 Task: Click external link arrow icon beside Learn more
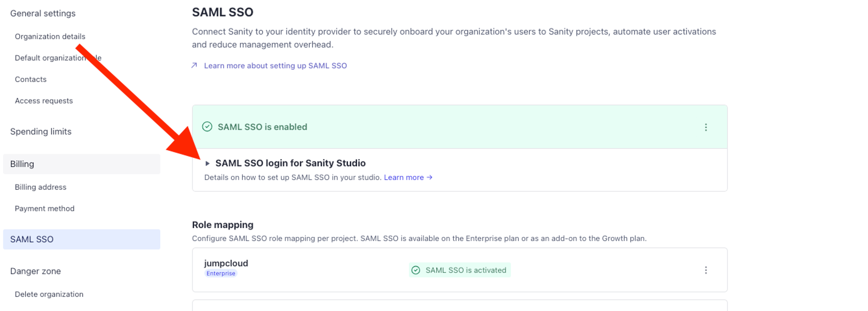point(194,65)
